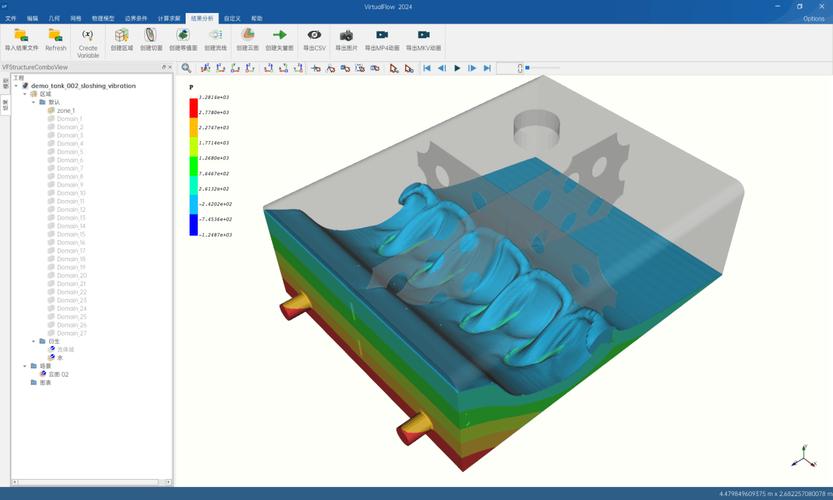
Task: Collapse the folder containing zone_1 and Domains
Action: pyautogui.click(x=33, y=102)
